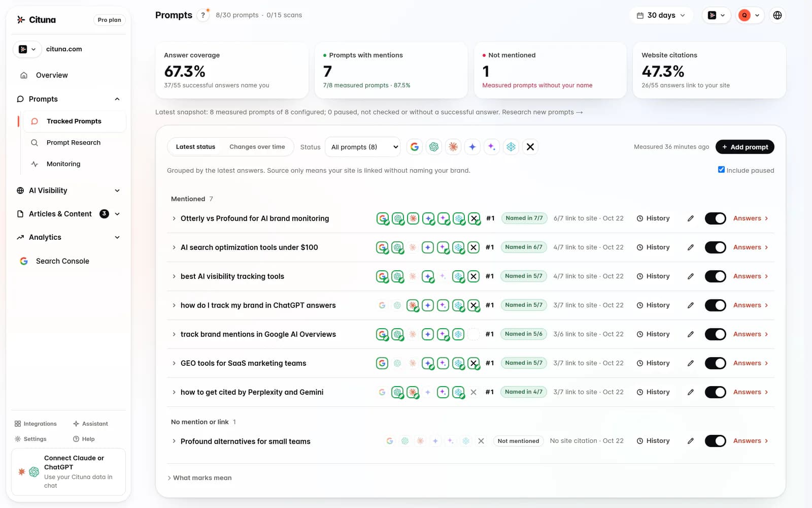Click the Add prompt button
Image resolution: width=812 pixels, height=508 pixels.
[x=745, y=147]
